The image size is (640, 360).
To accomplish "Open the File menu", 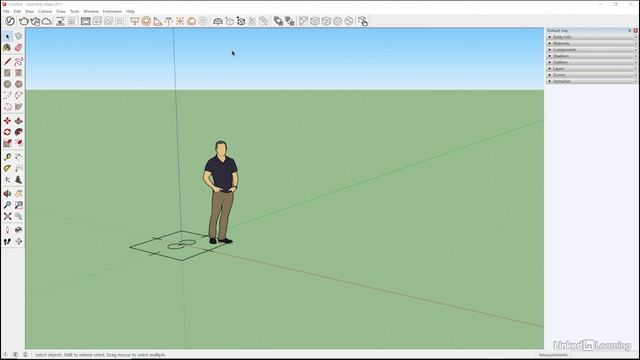I will click(x=6, y=11).
